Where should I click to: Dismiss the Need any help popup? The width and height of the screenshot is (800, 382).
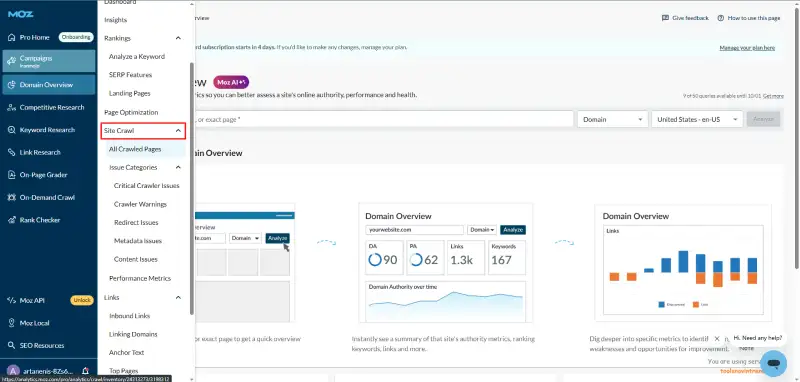(x=717, y=338)
